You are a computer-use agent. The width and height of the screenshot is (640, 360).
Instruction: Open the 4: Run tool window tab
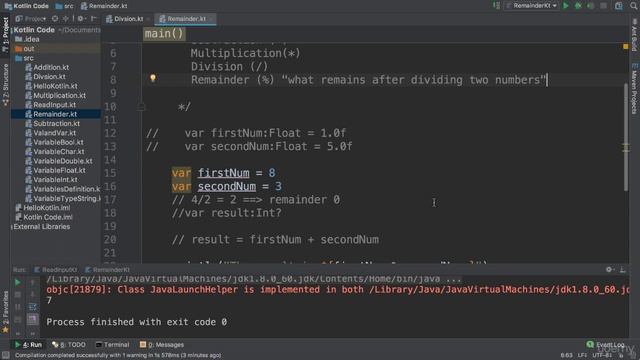pyautogui.click(x=29, y=345)
